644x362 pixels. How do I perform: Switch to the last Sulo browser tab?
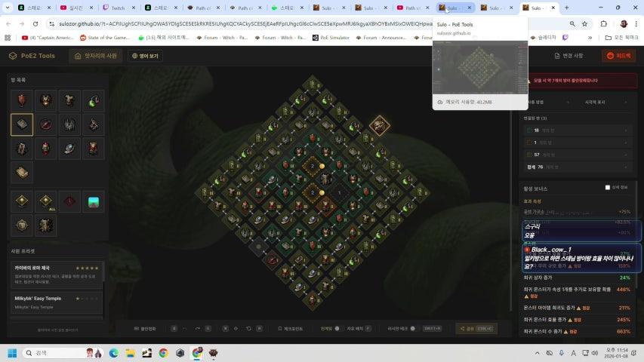point(538,8)
